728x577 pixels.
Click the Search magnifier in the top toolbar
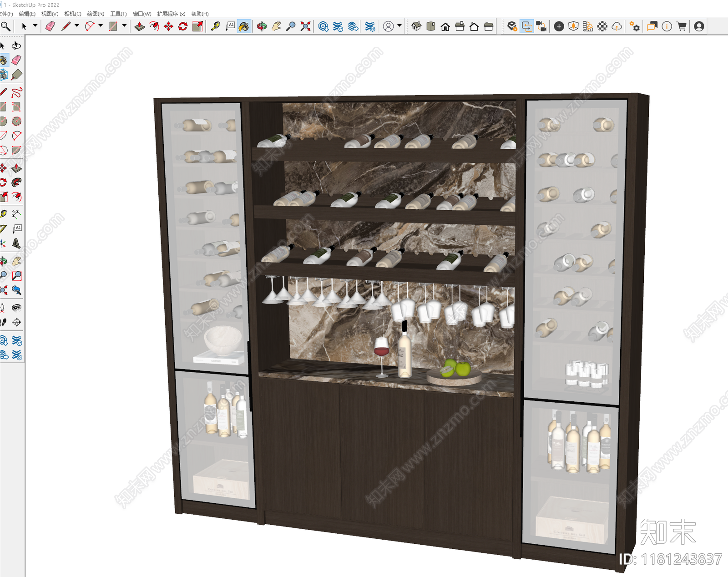point(5,26)
